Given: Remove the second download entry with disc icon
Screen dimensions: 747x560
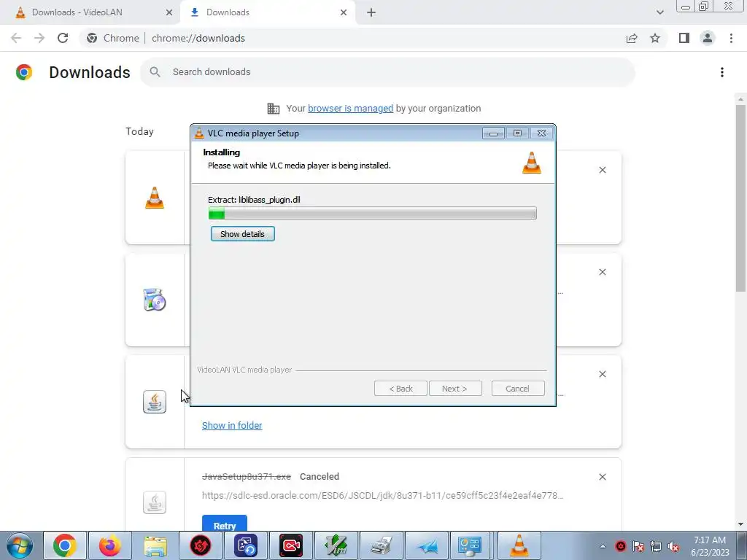Looking at the screenshot, I should 602,272.
